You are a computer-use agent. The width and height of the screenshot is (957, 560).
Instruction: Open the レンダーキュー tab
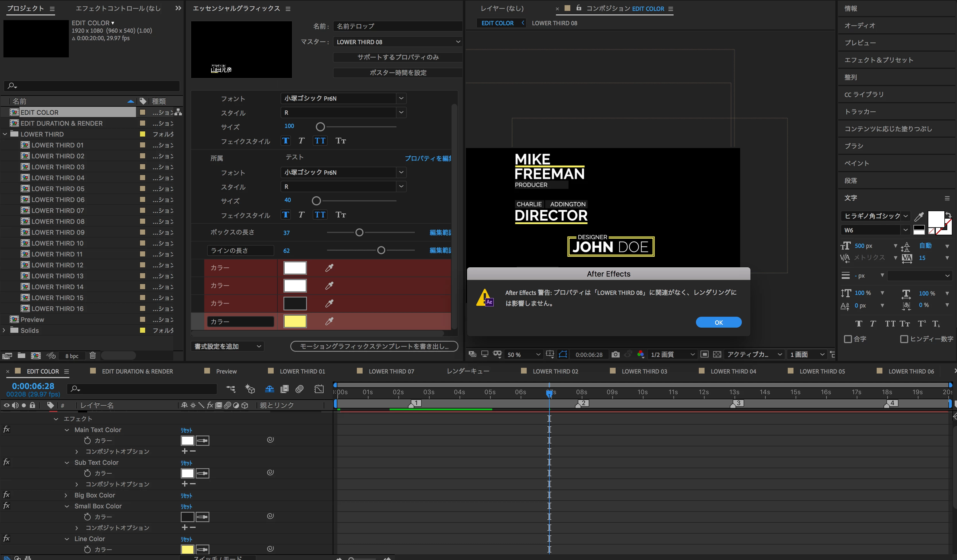point(468,371)
